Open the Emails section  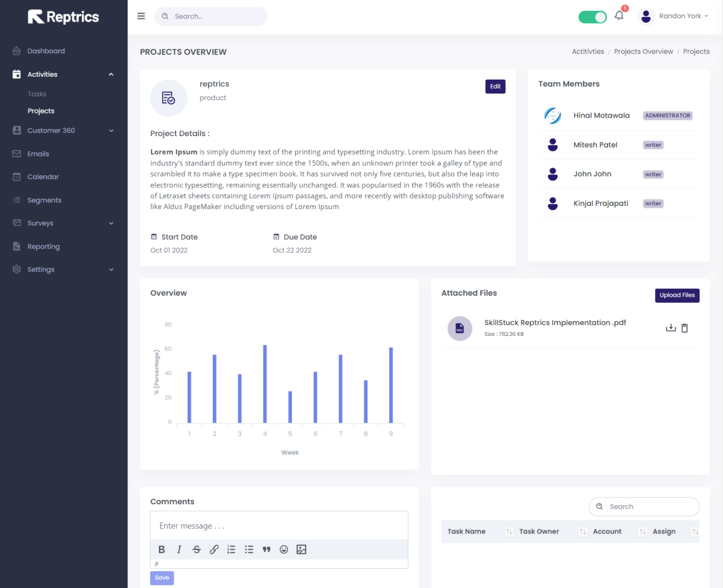click(38, 154)
